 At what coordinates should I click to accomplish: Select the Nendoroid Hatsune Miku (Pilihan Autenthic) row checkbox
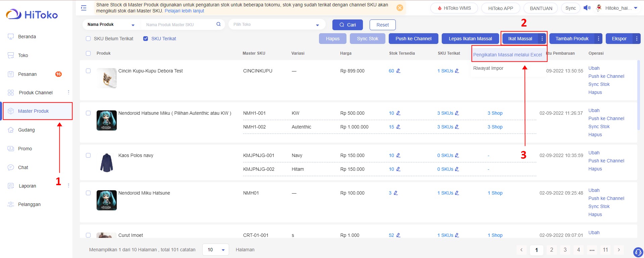(x=88, y=113)
